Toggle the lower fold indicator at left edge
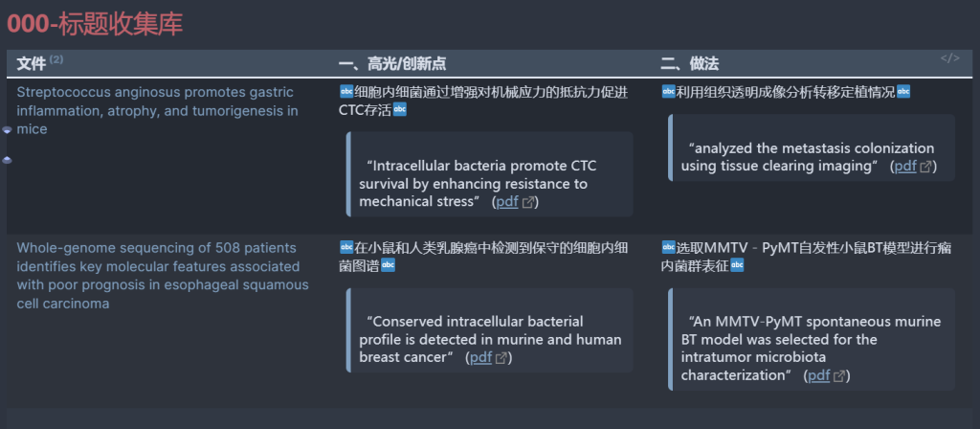 click(7, 160)
